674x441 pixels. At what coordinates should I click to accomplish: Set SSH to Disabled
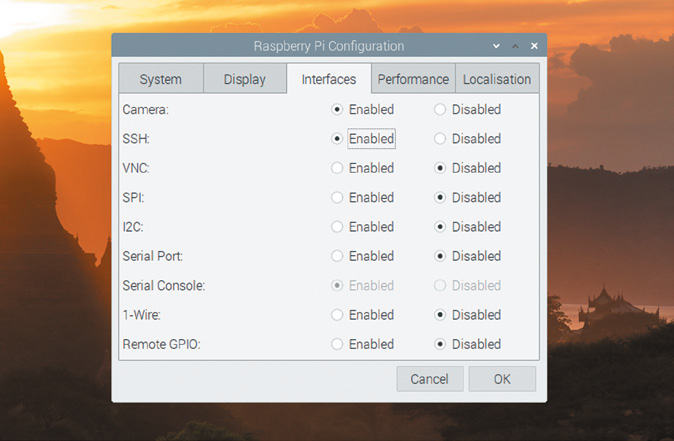coord(441,139)
